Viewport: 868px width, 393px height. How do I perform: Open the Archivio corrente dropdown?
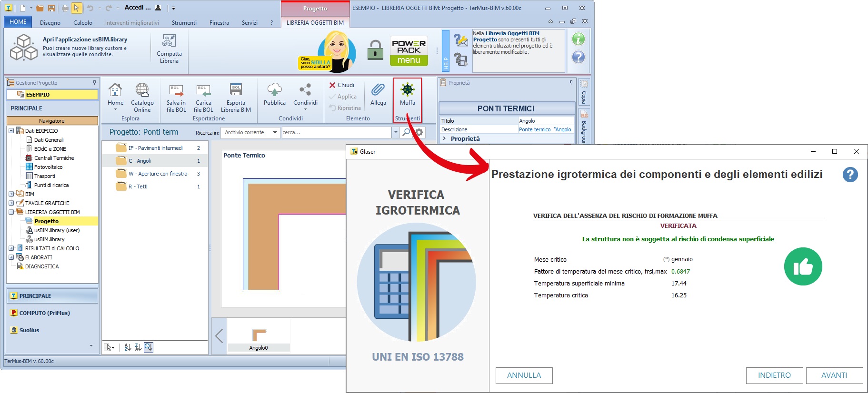(275, 132)
